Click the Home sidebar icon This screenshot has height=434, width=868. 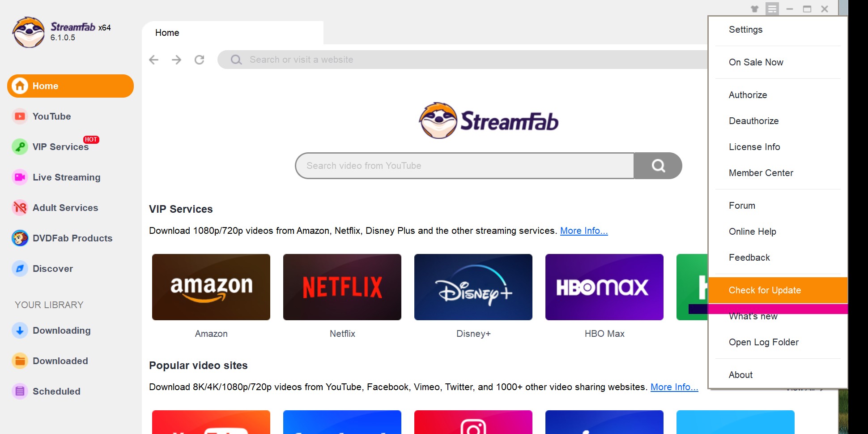(20, 86)
